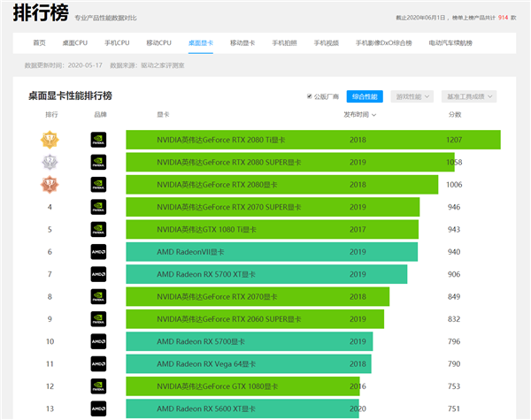531x420 pixels.
Task: Open the 手机视频 tab
Action: click(x=326, y=43)
